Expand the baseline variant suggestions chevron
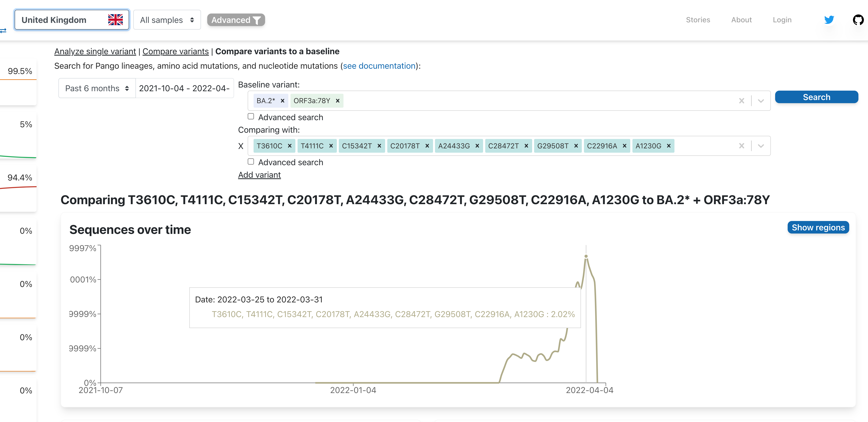 (760, 101)
